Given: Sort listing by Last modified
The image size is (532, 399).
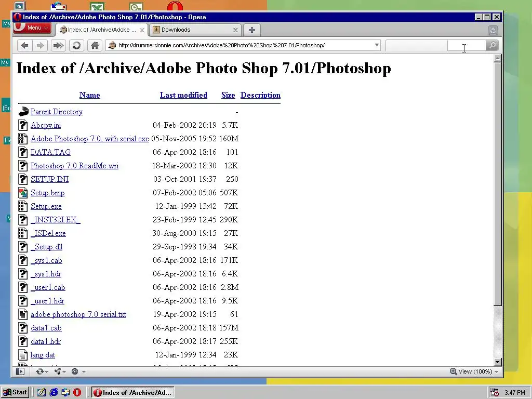Looking at the screenshot, I should (183, 96).
